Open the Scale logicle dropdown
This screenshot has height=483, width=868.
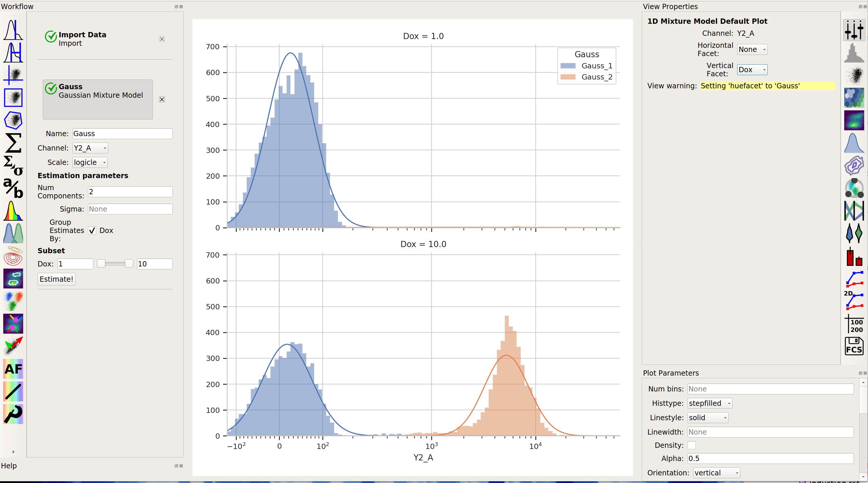tap(90, 163)
